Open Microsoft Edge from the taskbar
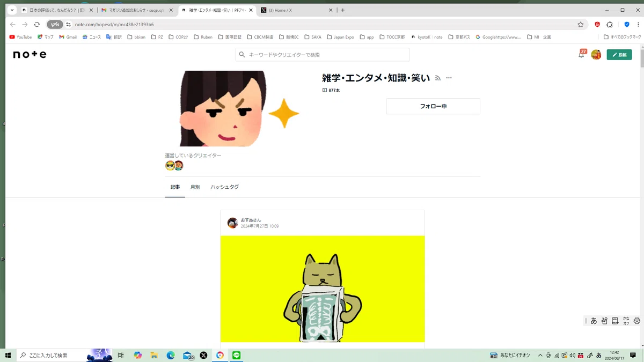 [x=171, y=355]
